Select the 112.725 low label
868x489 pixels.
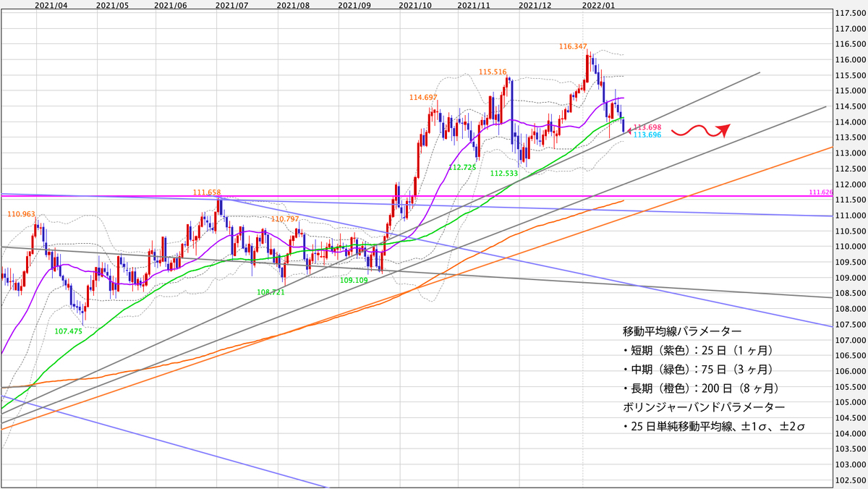[463, 167]
